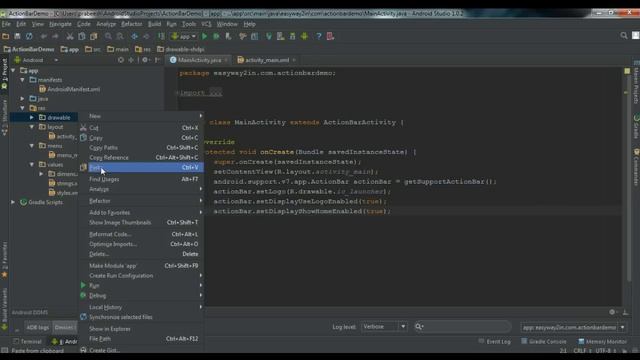The image size is (640, 360).
Task: Click the navigate Back toolbar icon
Action: (x=134, y=36)
